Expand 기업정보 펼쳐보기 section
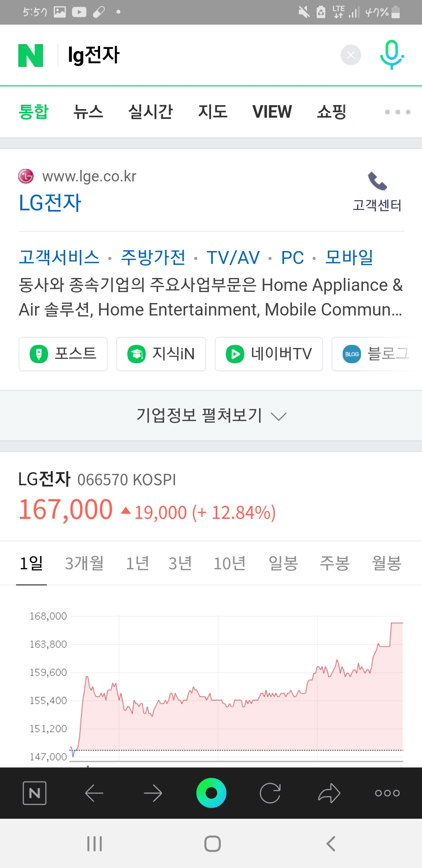422x868 pixels. click(211, 416)
